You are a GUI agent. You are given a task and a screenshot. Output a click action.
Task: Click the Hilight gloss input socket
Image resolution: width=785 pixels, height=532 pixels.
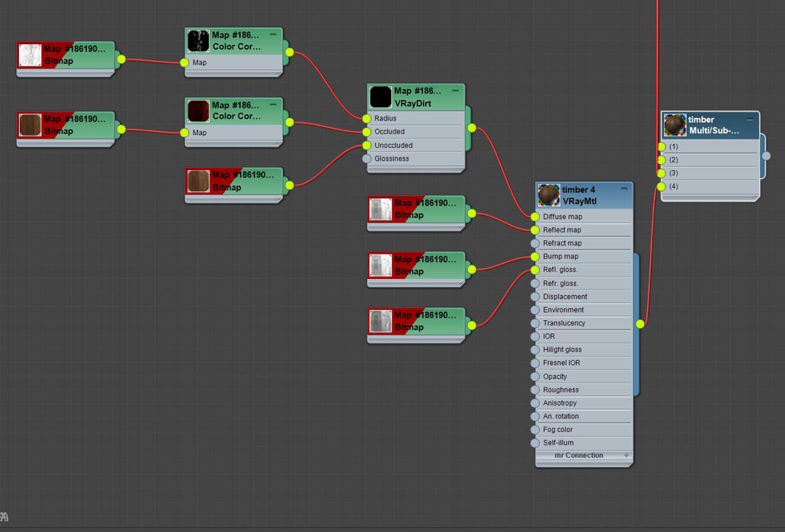coord(535,349)
